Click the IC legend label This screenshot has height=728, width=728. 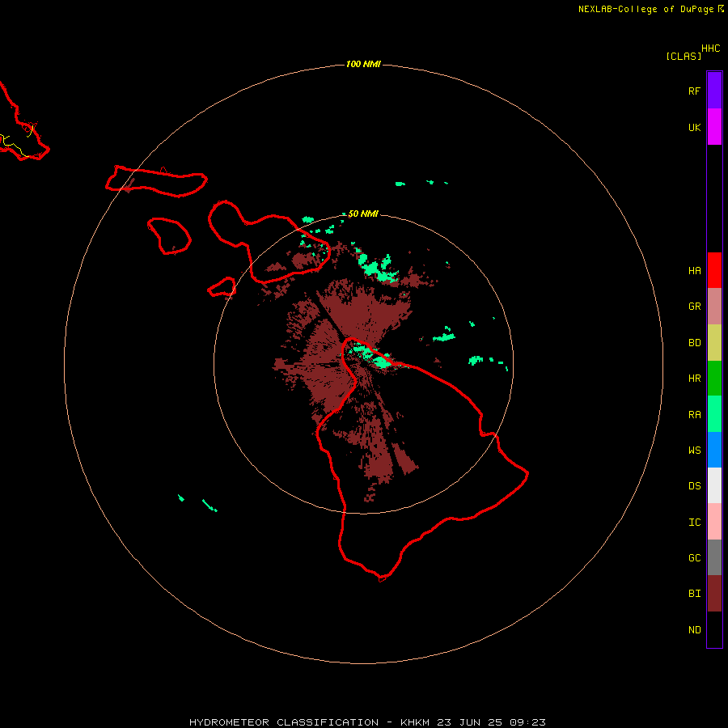pyautogui.click(x=694, y=523)
